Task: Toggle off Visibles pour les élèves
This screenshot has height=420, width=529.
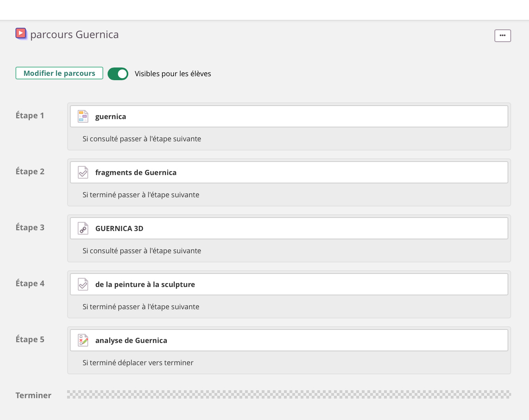Action: click(118, 74)
